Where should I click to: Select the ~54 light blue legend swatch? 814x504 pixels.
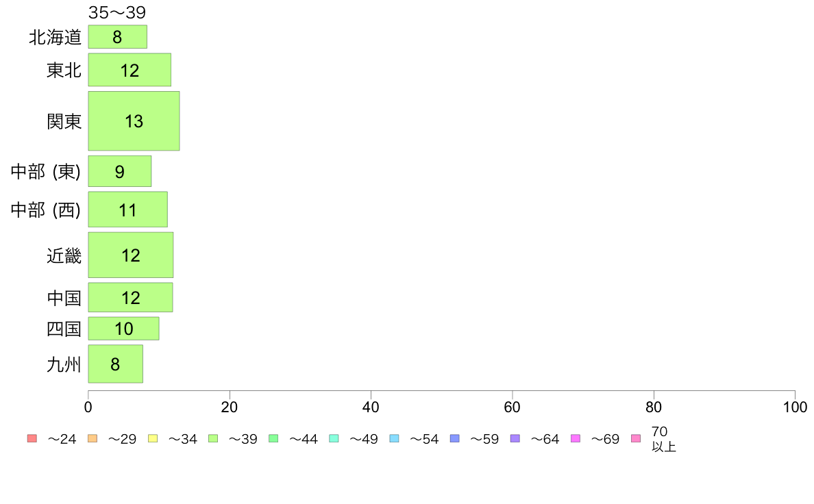tap(394, 438)
